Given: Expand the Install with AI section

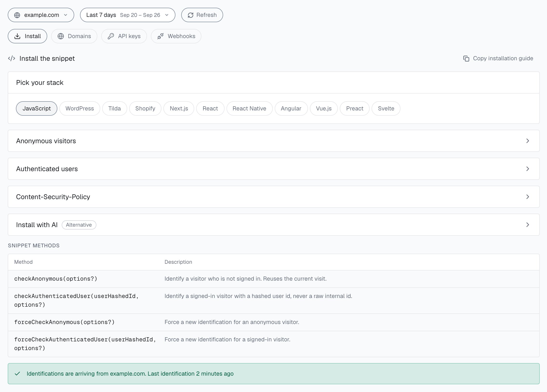Looking at the screenshot, I should point(273,225).
